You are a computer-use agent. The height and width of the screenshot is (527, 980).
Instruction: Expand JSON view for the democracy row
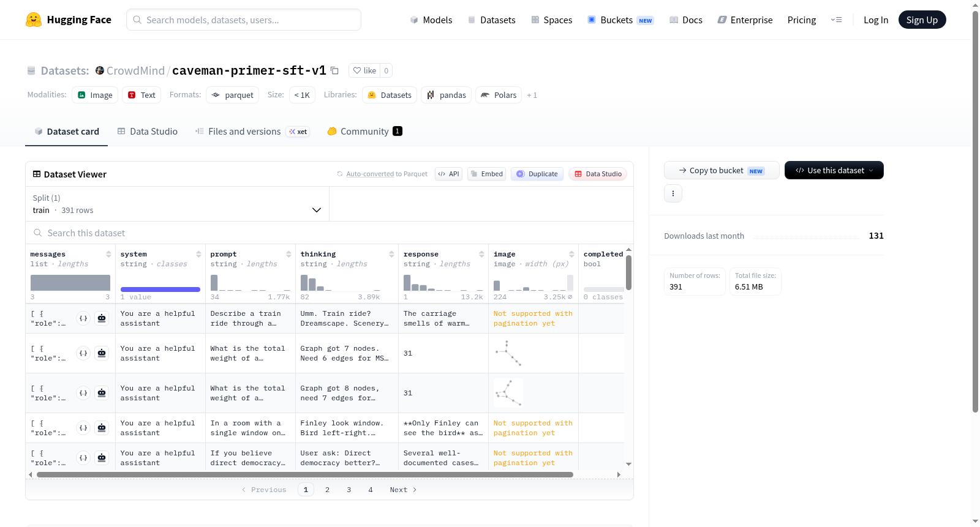pos(83,458)
